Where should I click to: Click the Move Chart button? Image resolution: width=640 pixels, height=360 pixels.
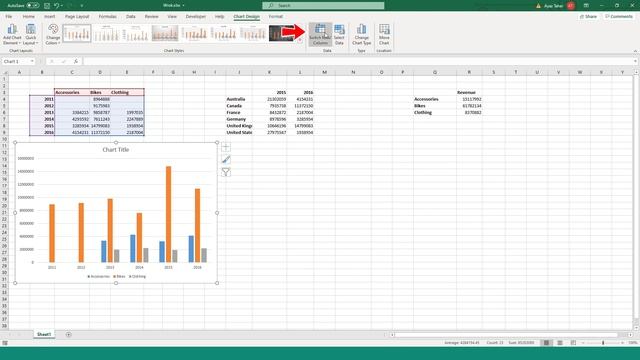[384, 35]
